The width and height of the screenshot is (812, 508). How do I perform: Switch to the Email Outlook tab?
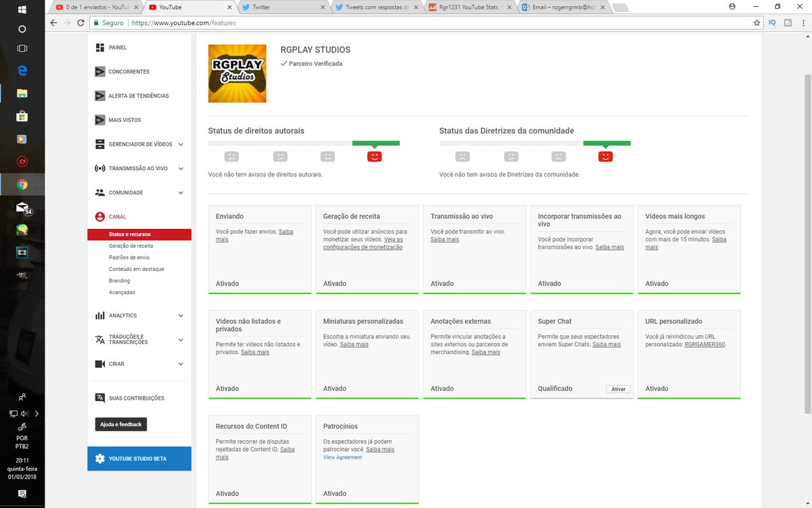click(564, 7)
